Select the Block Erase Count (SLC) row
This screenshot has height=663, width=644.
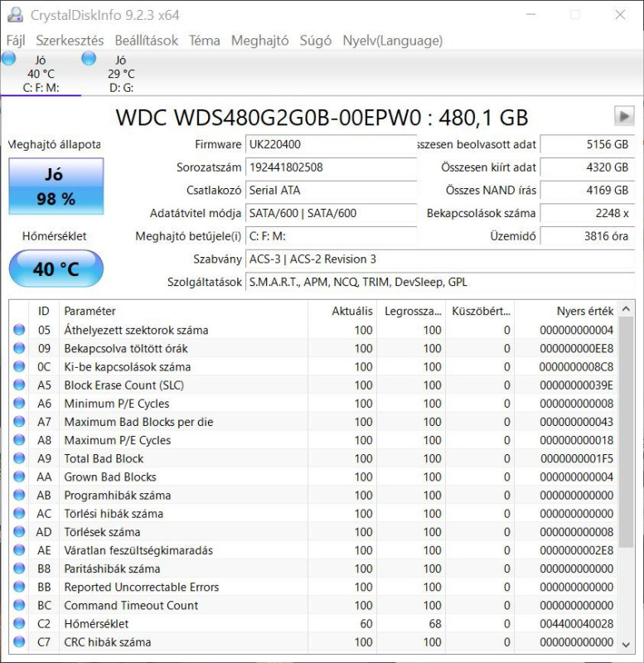click(x=313, y=385)
